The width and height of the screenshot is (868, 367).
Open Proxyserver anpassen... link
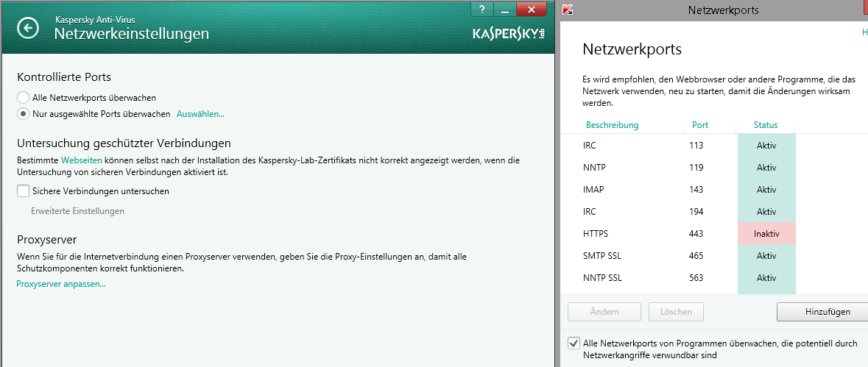click(61, 284)
